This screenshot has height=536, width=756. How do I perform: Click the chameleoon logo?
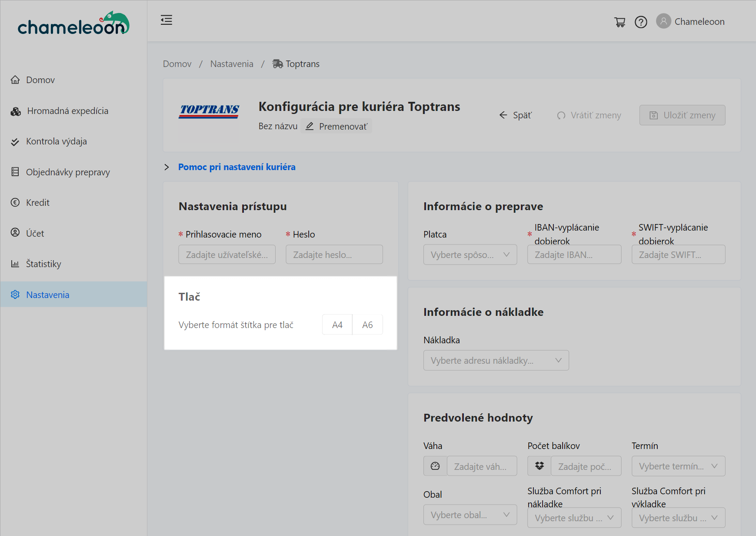click(x=73, y=24)
